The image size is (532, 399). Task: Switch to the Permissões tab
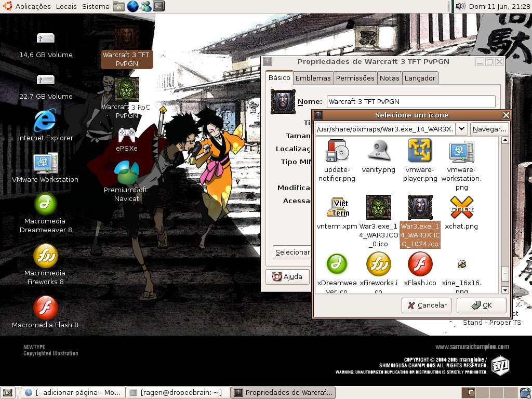pos(355,78)
